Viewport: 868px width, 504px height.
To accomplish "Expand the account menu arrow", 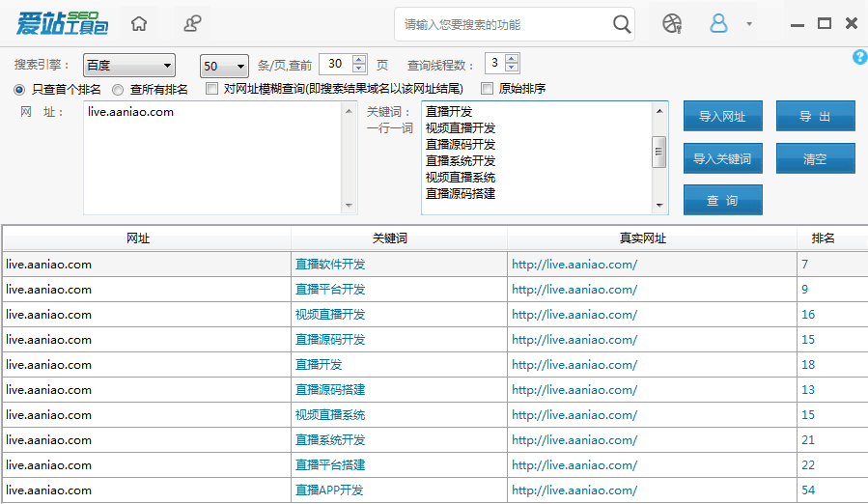I will (x=749, y=24).
